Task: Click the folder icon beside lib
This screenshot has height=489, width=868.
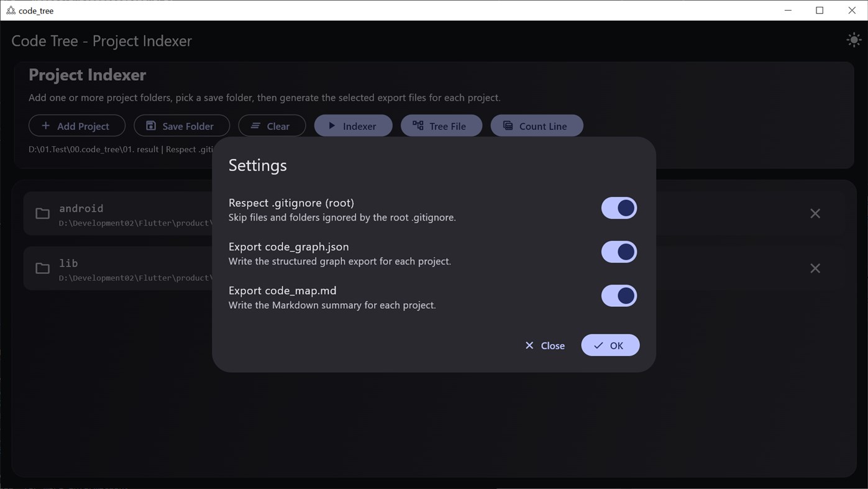Action: coord(42,268)
